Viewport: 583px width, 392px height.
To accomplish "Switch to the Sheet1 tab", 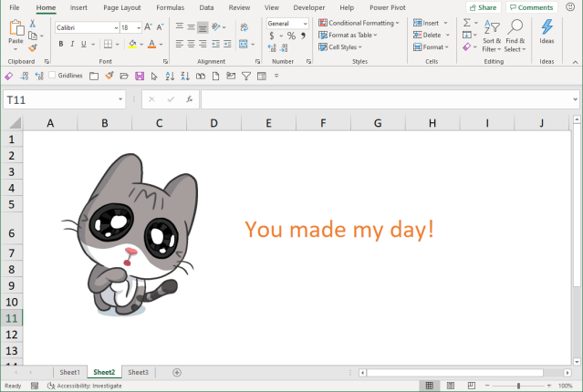I will point(69,372).
